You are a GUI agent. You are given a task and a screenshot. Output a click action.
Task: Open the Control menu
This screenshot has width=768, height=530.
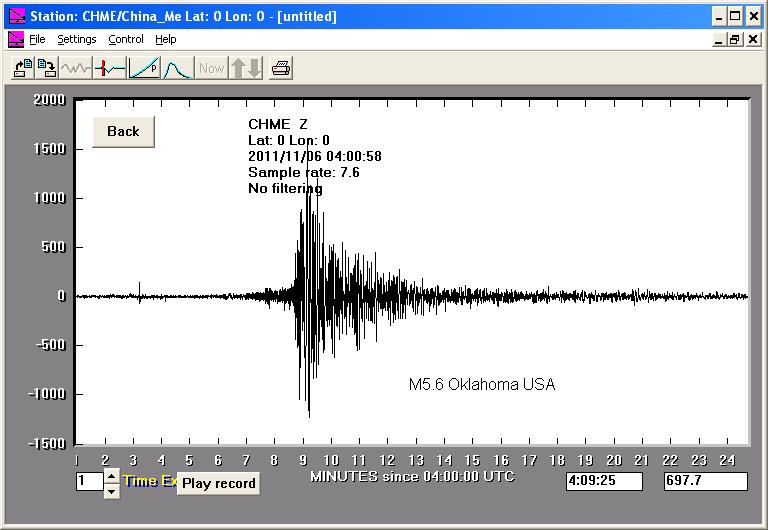pos(126,39)
